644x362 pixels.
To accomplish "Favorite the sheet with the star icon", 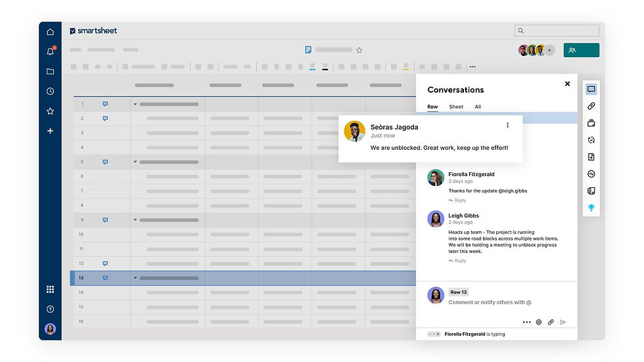I will (x=359, y=50).
